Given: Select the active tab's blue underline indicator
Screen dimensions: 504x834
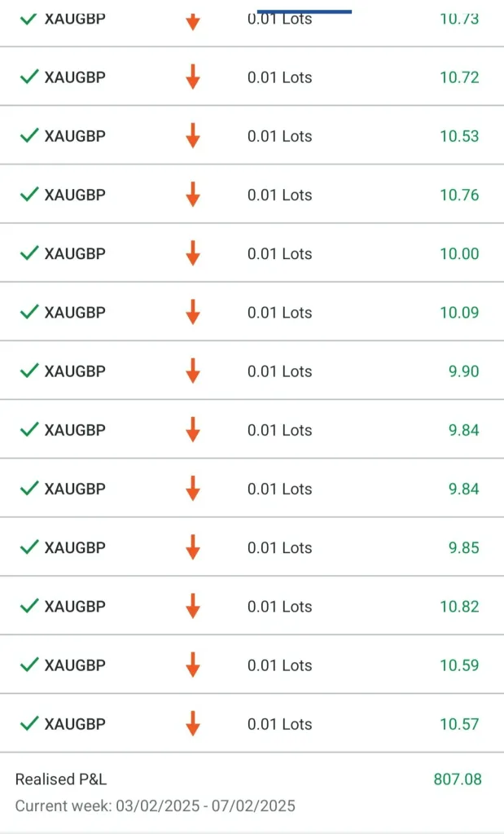Looking at the screenshot, I should (305, 11).
